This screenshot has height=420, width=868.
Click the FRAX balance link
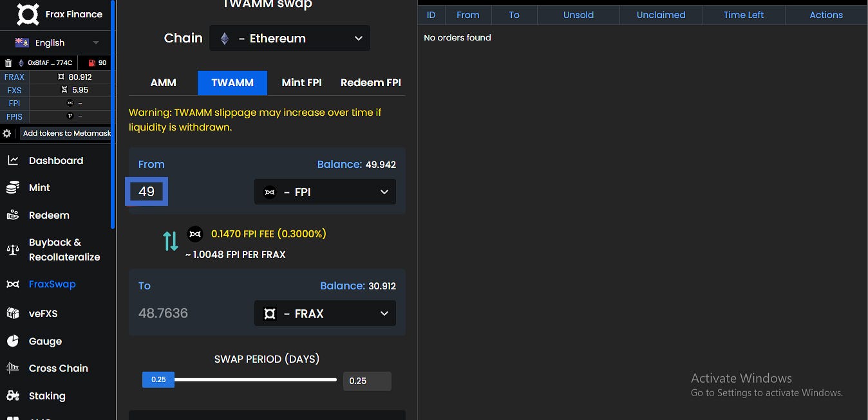point(14,77)
